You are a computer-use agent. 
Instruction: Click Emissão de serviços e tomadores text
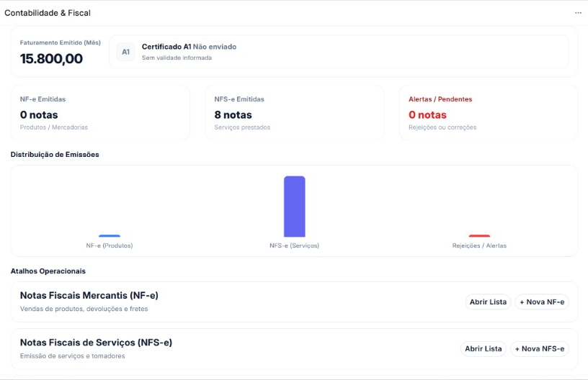72,356
